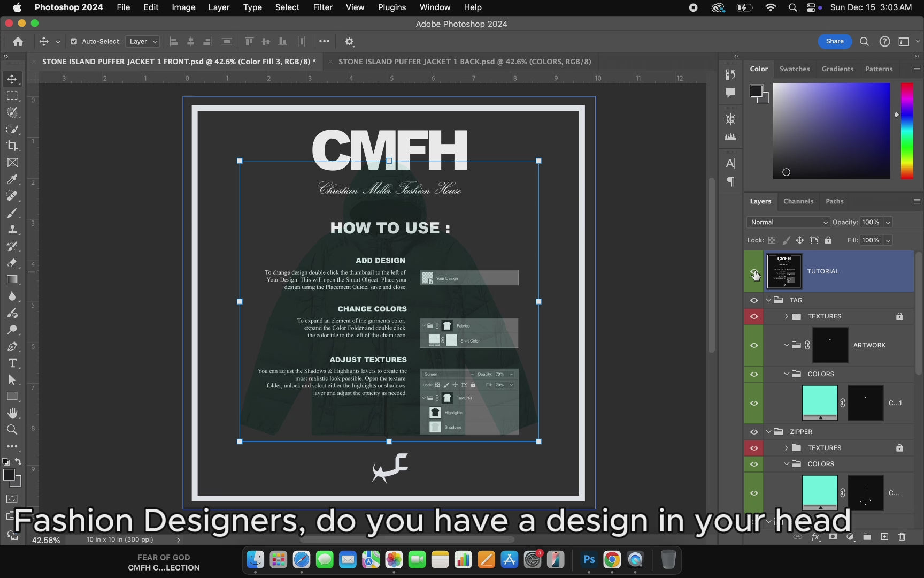Image resolution: width=924 pixels, height=578 pixels.
Task: Click the foreground color swatch in toolbar
Action: point(9,475)
